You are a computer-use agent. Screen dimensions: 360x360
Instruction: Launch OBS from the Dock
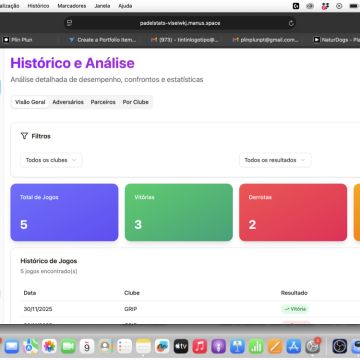pyautogui.click(x=340, y=347)
